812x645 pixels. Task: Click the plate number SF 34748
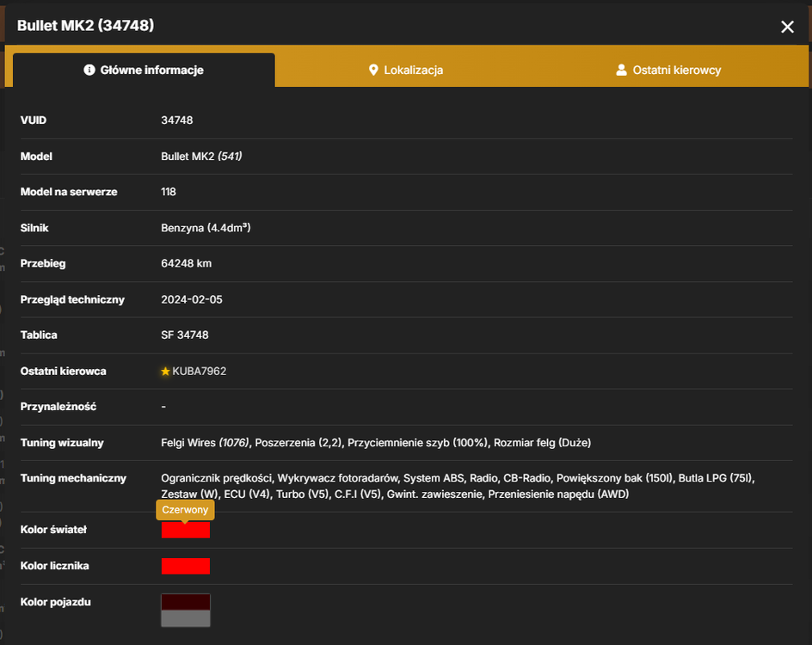pyautogui.click(x=185, y=335)
